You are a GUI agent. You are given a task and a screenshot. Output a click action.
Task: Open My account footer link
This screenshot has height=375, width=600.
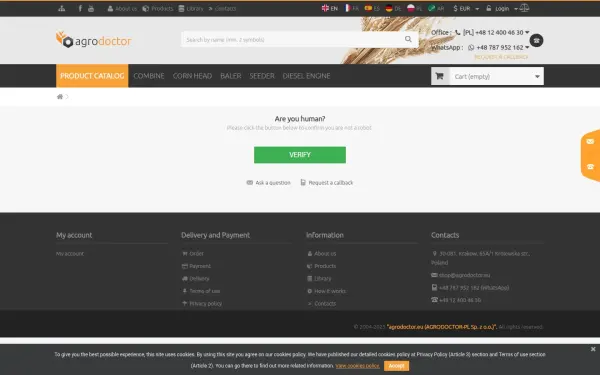point(70,253)
